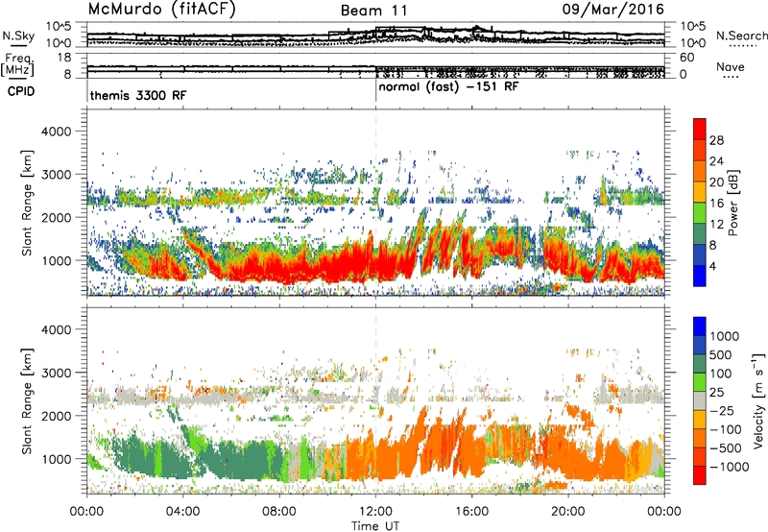Click the 20:00 time tick label

click(x=568, y=512)
